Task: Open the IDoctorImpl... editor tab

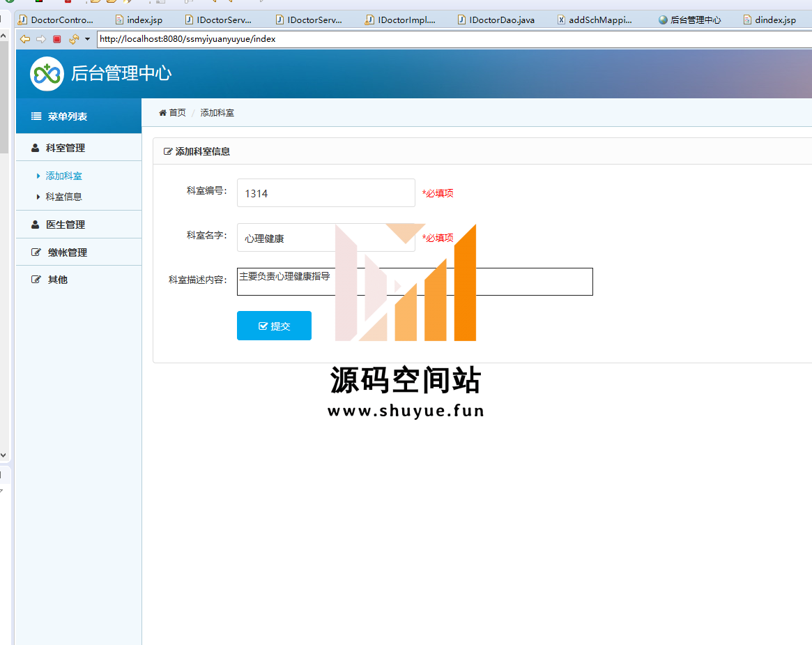Action: pyautogui.click(x=400, y=20)
